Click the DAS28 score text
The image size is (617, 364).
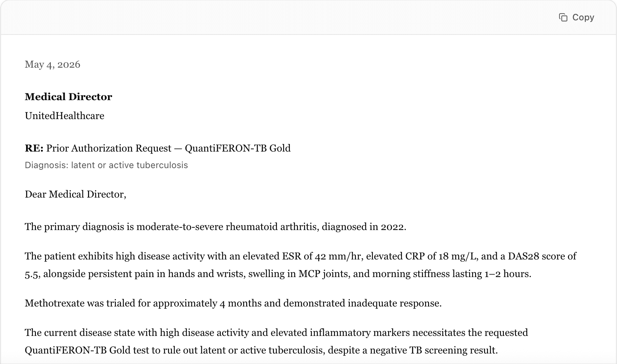click(x=532, y=256)
